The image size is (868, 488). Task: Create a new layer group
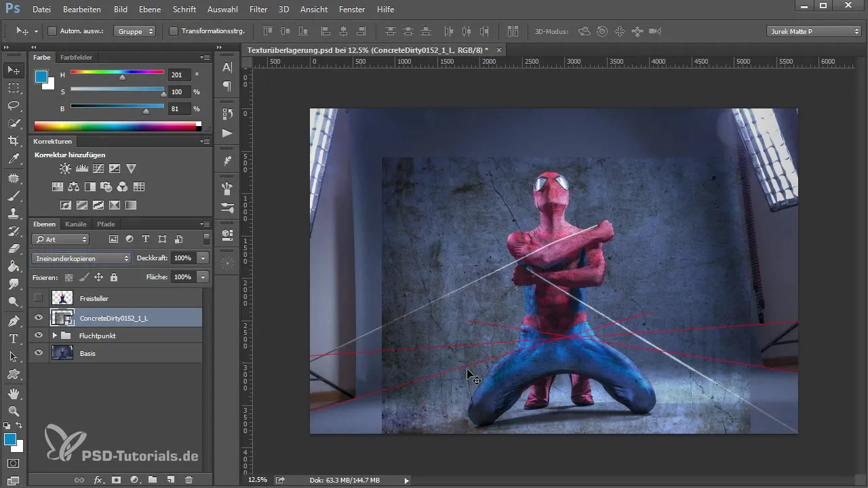[153, 480]
